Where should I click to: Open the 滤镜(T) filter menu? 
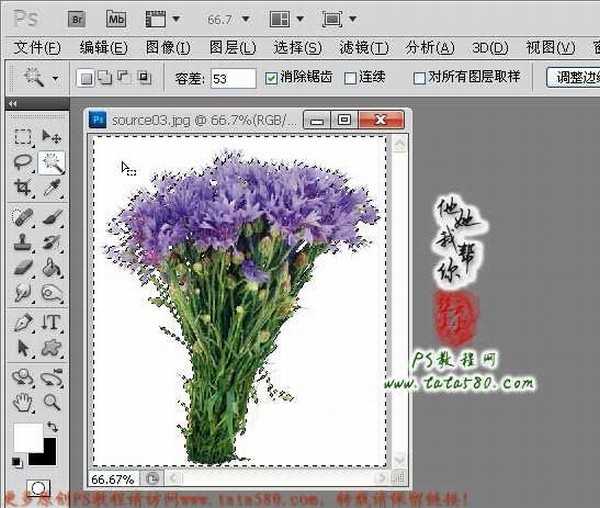click(x=364, y=47)
